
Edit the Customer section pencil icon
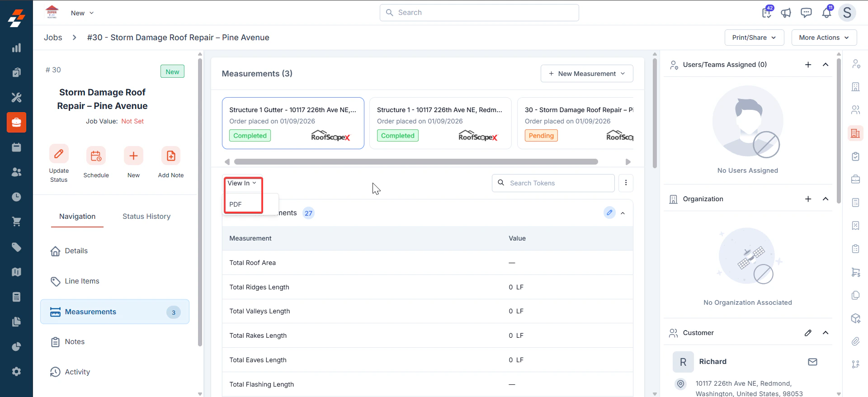click(808, 333)
